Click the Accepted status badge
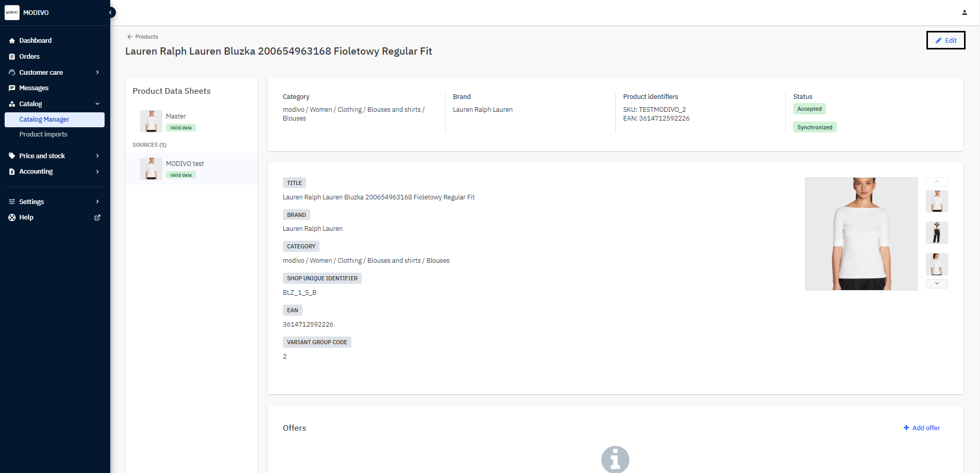Image resolution: width=980 pixels, height=473 pixels. (x=809, y=109)
